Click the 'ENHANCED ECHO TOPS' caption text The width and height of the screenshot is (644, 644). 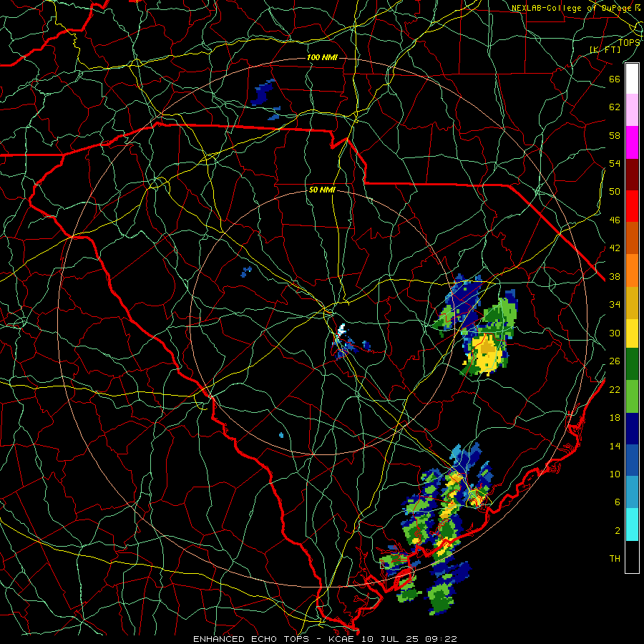pyautogui.click(x=250, y=639)
